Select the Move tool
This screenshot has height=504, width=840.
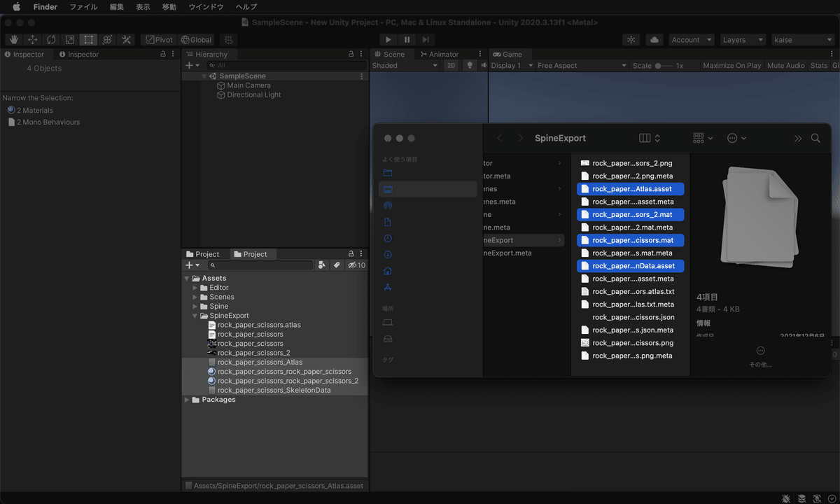coord(32,40)
